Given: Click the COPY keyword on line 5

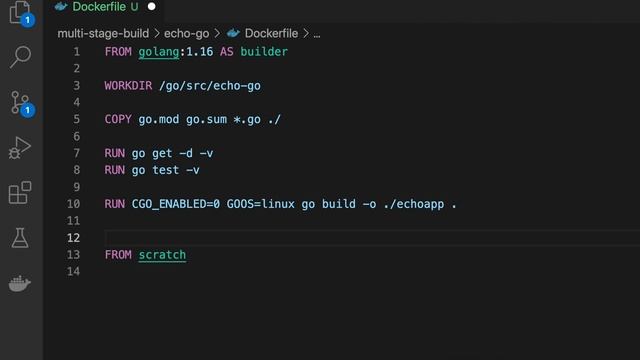Looking at the screenshot, I should click(x=118, y=120).
